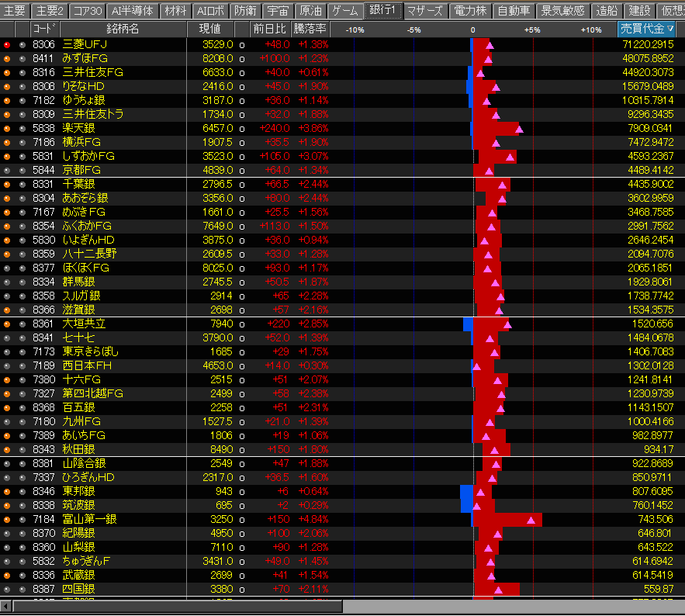Select stock name いよぎんHD
The height and width of the screenshot is (616, 685).
pyautogui.click(x=88, y=241)
